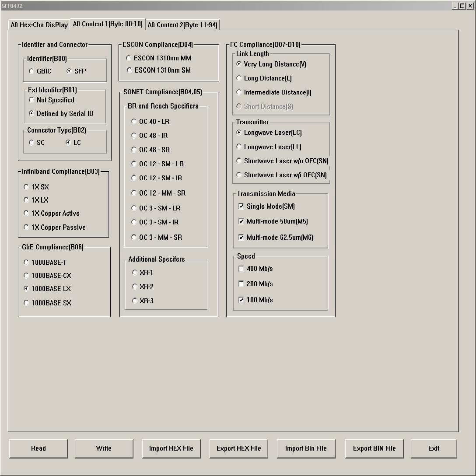Select Shortwave Laser w/o OFC(SN) transmitter

(238, 161)
